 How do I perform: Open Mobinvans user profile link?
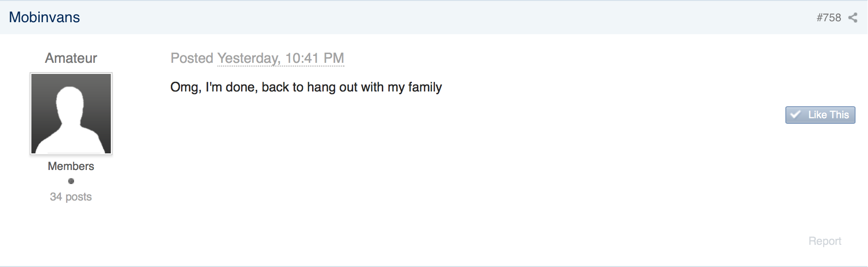pyautogui.click(x=44, y=18)
